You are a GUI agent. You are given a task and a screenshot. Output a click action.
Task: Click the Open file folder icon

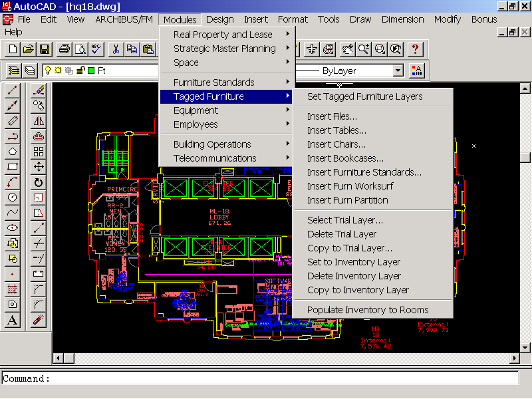(29, 49)
